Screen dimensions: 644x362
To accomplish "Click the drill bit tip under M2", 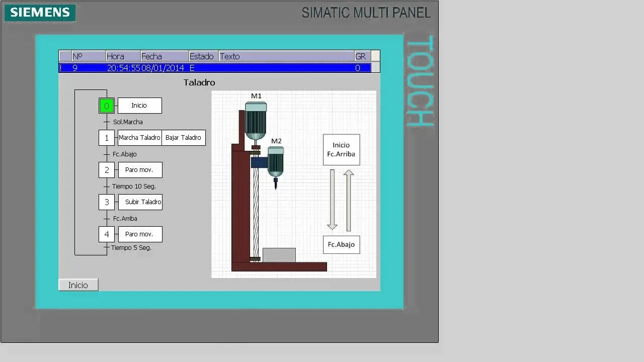I will [276, 184].
